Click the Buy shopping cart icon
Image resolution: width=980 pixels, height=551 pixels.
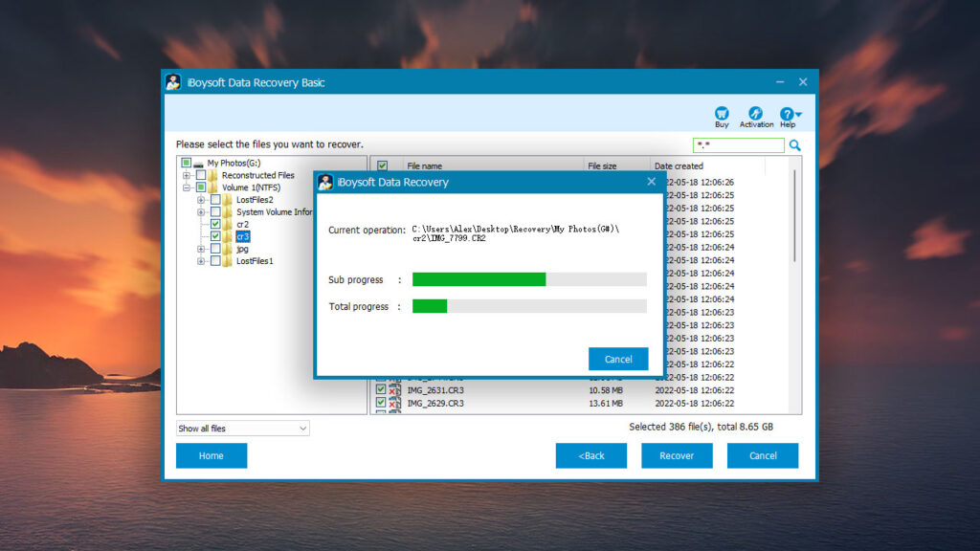[721, 111]
